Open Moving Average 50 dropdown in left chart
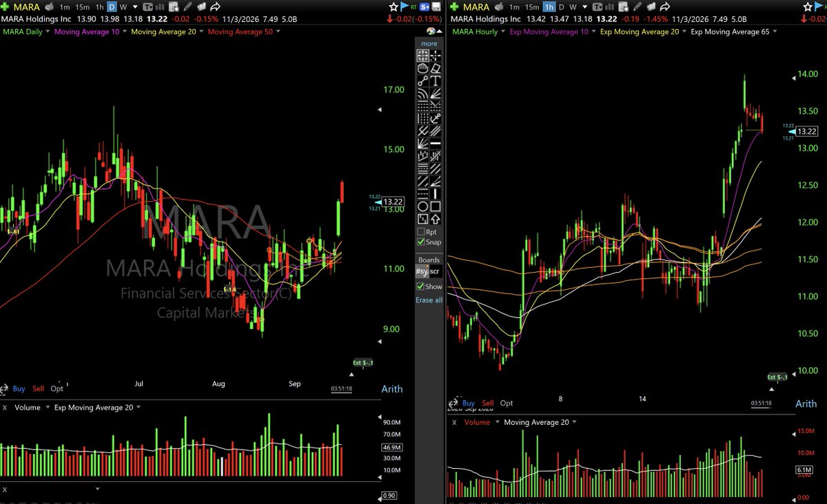 point(278,32)
